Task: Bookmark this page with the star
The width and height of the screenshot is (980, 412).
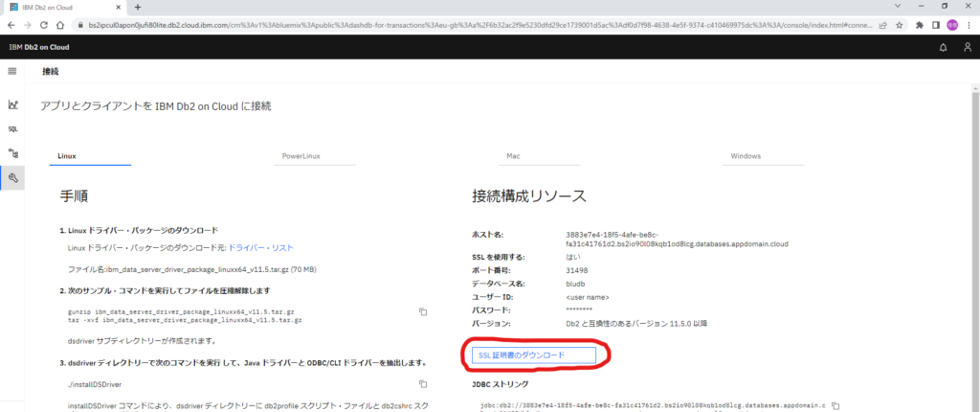Action: pos(899,26)
